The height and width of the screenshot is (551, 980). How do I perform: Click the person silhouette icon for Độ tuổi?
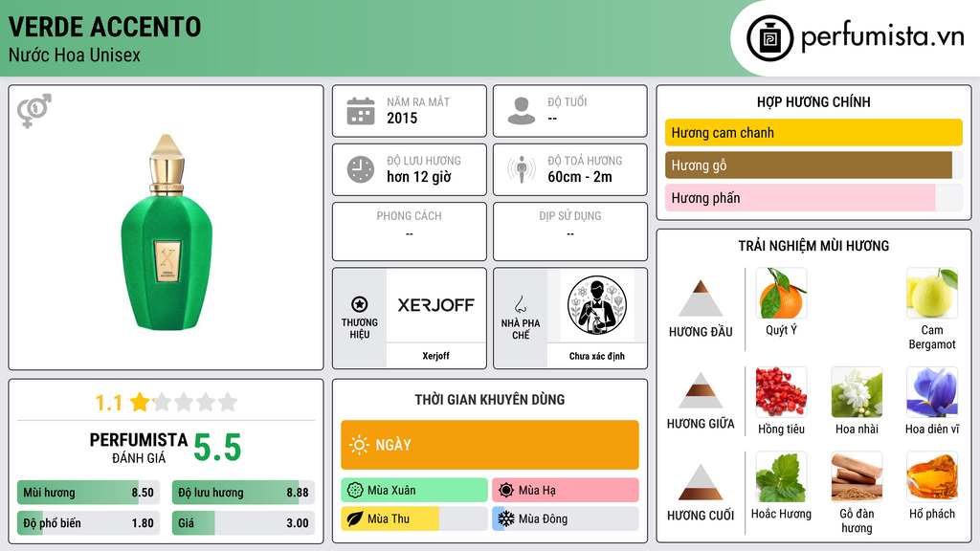(x=522, y=111)
